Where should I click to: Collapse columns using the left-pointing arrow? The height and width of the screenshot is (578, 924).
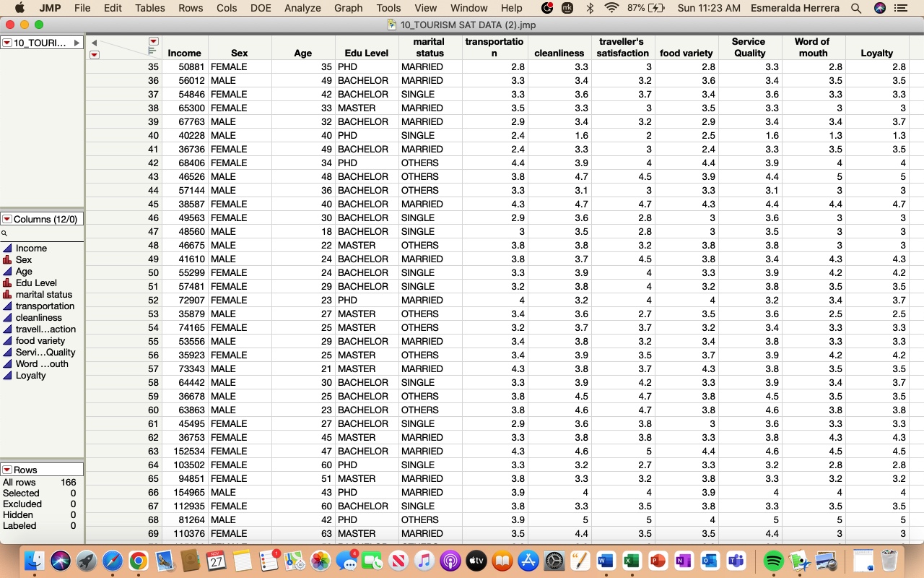pos(95,43)
